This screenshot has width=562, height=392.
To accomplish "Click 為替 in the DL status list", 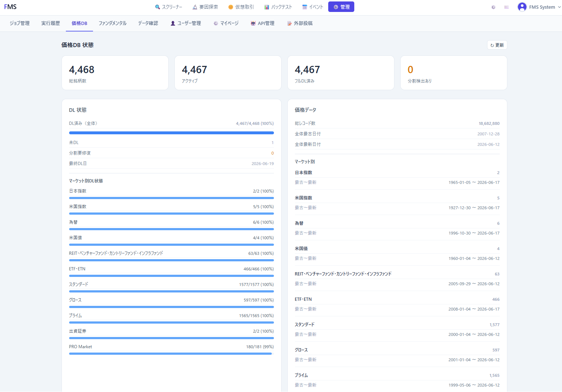I will (x=73, y=222).
